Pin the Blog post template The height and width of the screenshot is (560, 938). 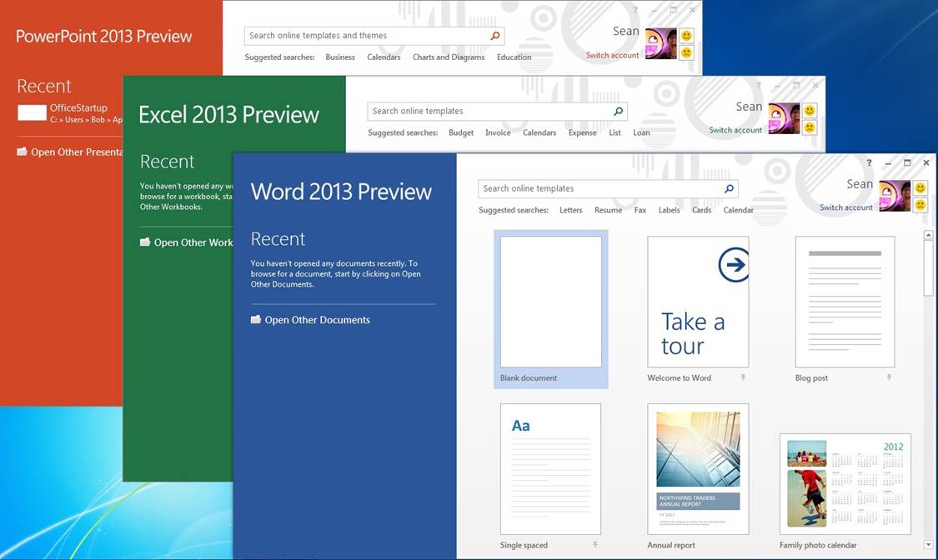889,378
